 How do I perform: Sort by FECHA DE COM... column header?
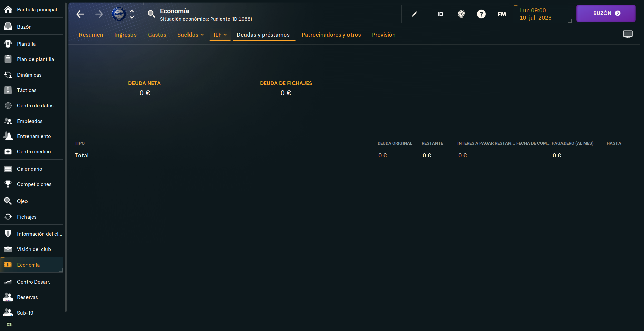point(533,143)
